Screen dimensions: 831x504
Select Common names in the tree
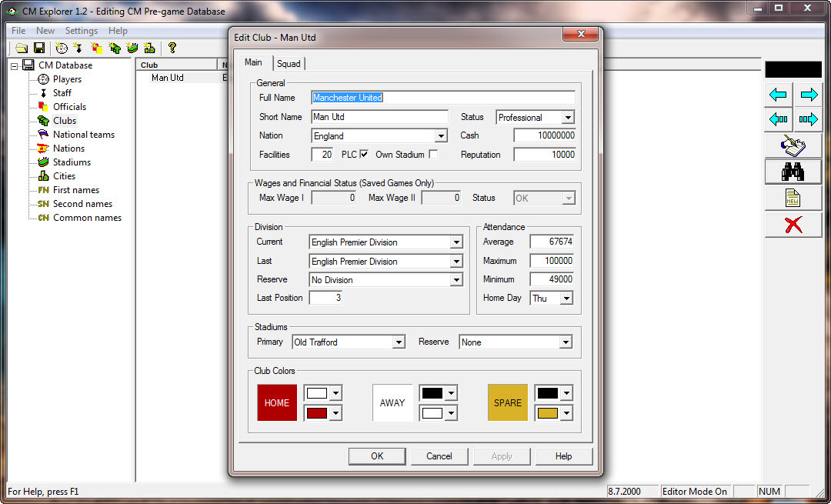(87, 217)
